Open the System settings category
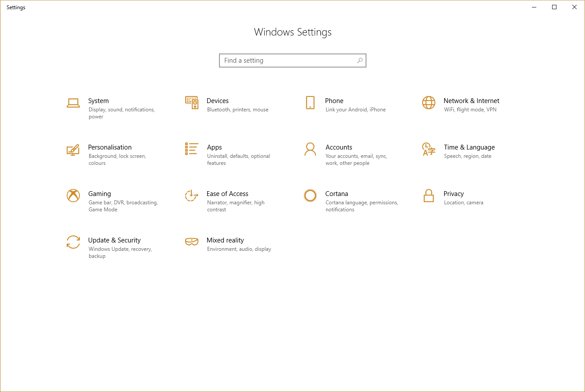 point(98,101)
